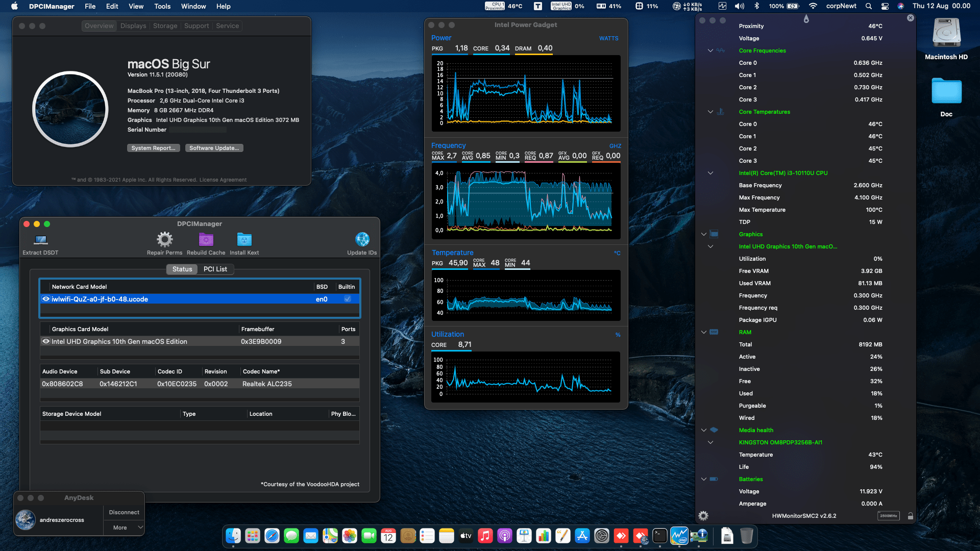Image resolution: width=980 pixels, height=551 pixels.
Task: Open the Service tab in About This Mac
Action: point(227,26)
